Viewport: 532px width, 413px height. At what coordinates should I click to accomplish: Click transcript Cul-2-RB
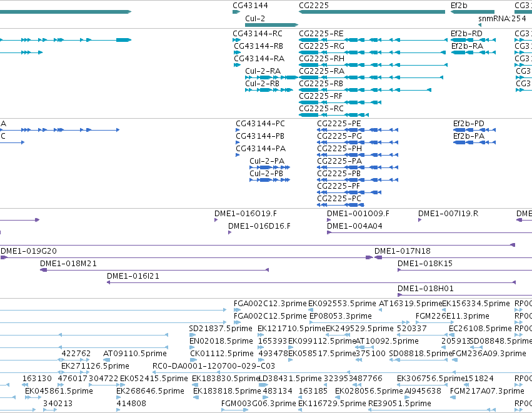click(x=262, y=84)
